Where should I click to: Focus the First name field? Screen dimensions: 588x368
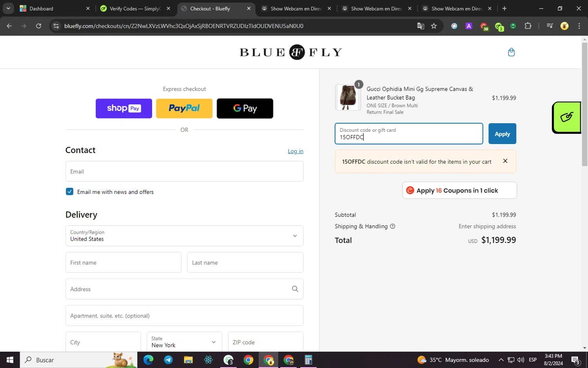click(x=123, y=262)
